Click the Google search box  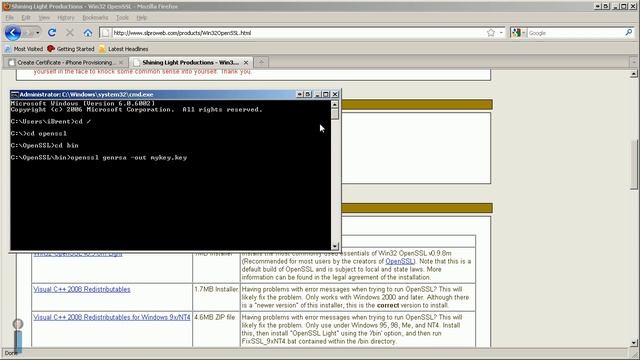tap(576, 33)
